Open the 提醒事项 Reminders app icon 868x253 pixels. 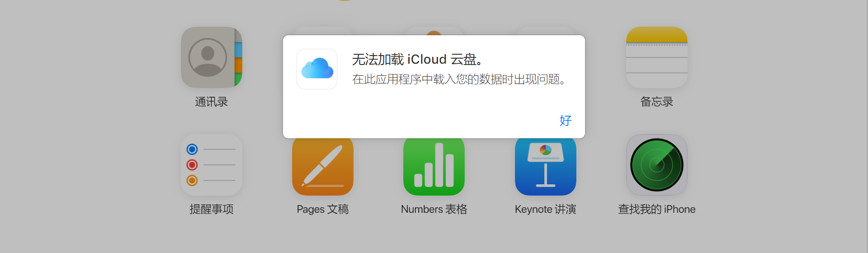coord(212,165)
